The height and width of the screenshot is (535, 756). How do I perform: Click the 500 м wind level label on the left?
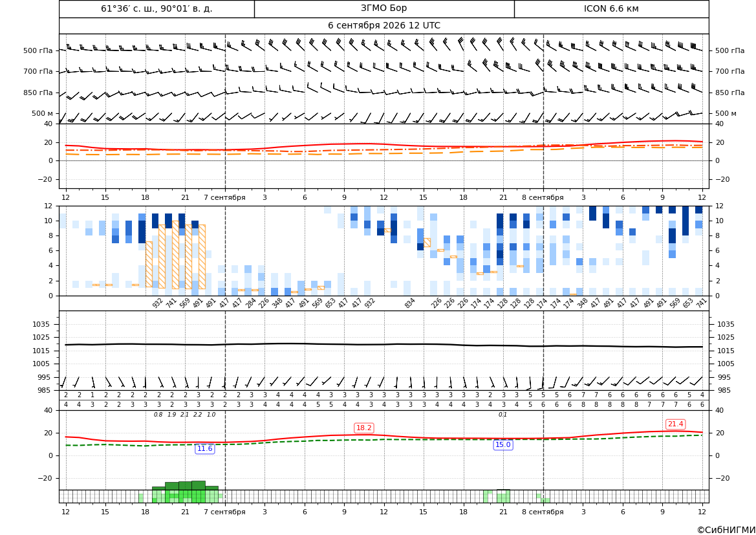point(42,113)
